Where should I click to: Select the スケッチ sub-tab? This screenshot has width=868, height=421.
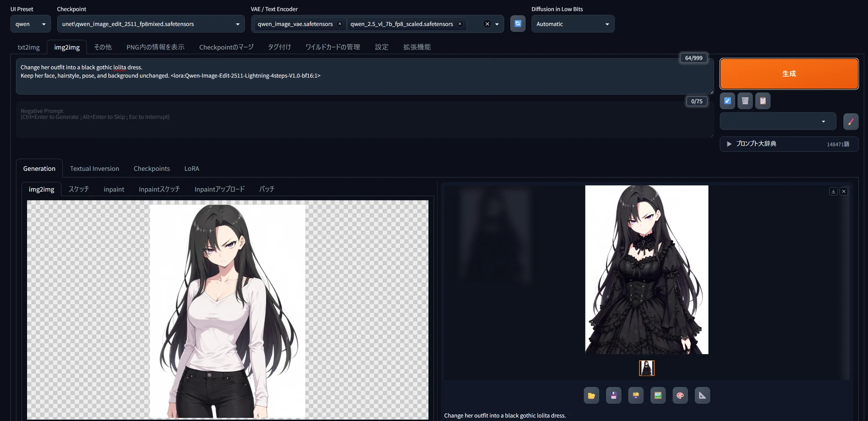(x=79, y=189)
